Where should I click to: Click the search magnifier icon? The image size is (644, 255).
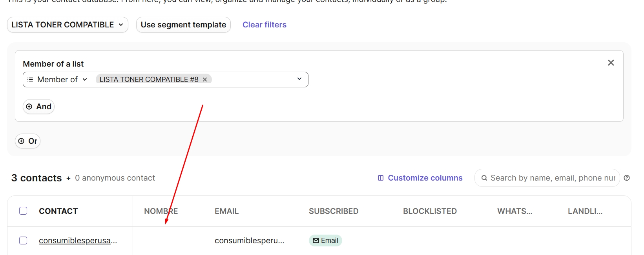pyautogui.click(x=484, y=178)
